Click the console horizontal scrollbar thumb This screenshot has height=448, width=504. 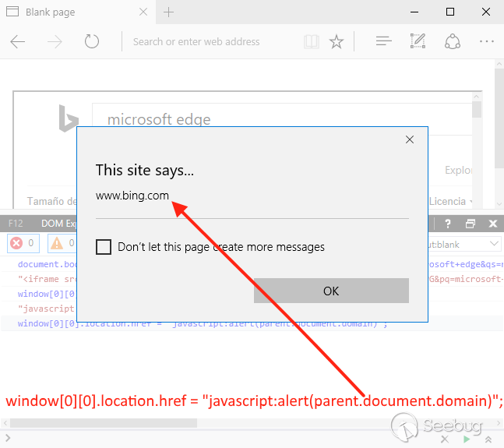(104, 423)
